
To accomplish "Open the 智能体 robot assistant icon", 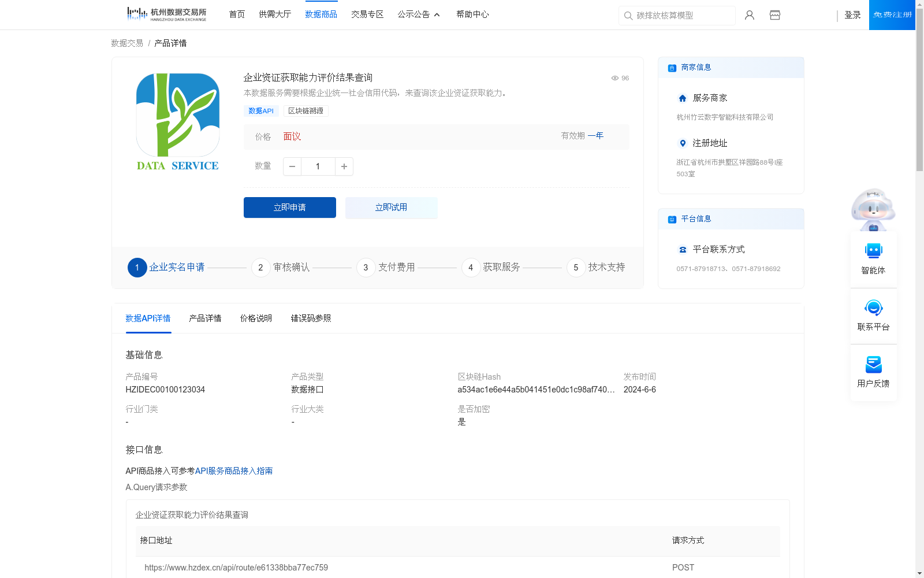I will pyautogui.click(x=874, y=251).
